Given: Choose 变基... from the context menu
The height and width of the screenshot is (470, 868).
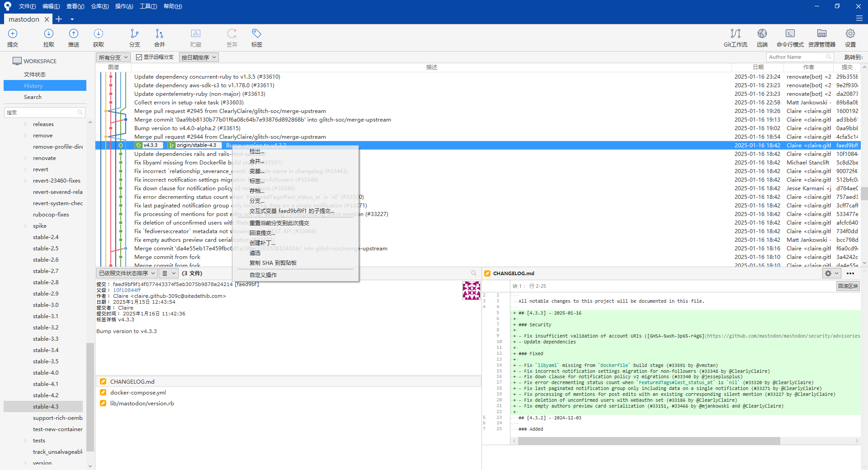Looking at the screenshot, I should click(295, 171).
